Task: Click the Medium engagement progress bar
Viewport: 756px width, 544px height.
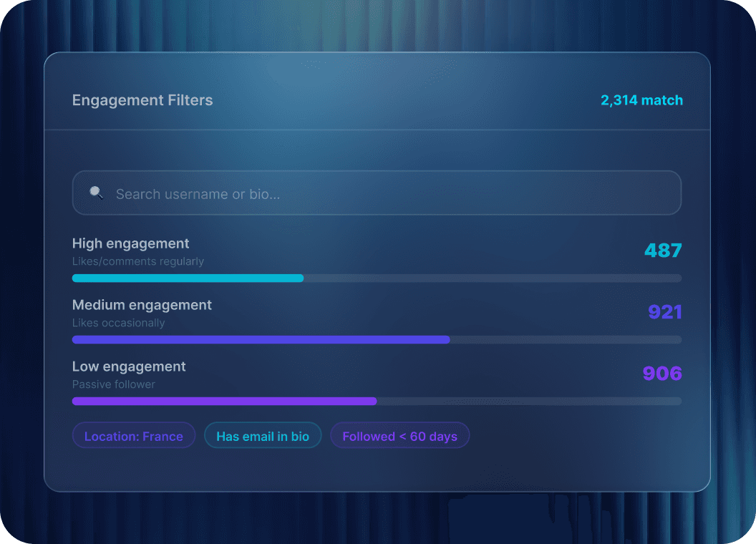Action: tap(377, 340)
